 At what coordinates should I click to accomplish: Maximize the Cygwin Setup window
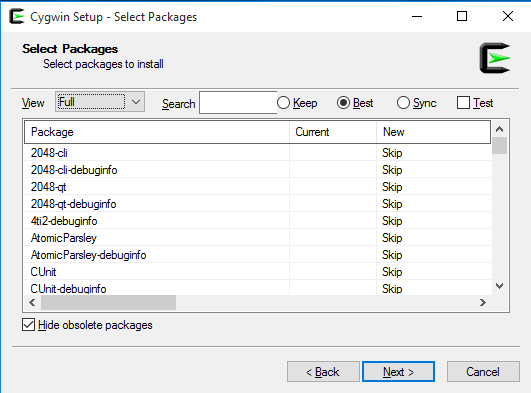[462, 16]
